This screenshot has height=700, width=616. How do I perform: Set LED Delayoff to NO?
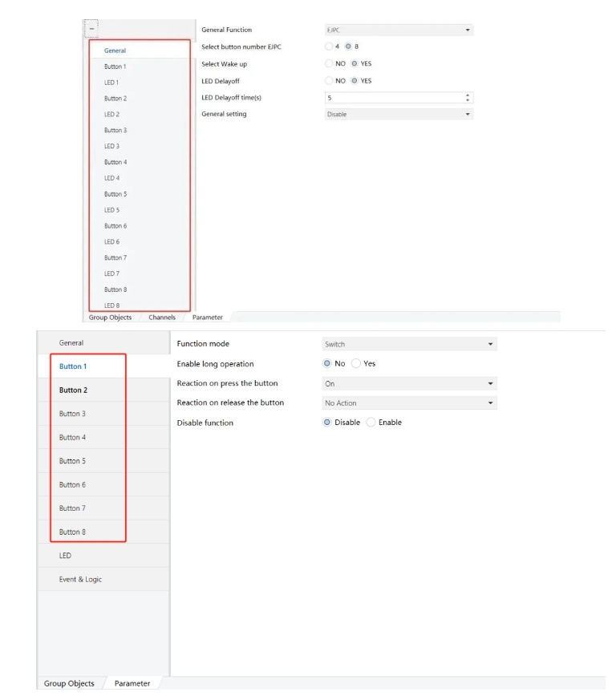click(329, 81)
